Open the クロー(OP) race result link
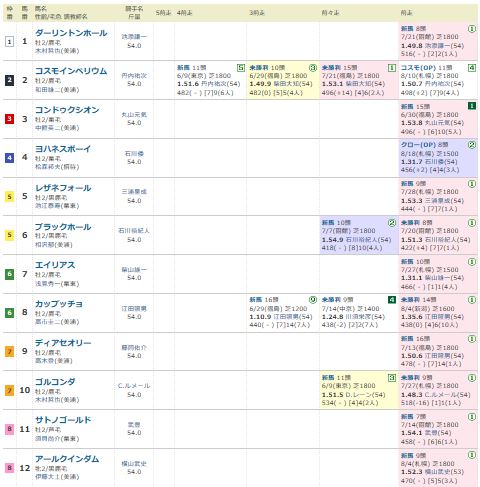This screenshot has height=487, width=480. click(x=418, y=145)
